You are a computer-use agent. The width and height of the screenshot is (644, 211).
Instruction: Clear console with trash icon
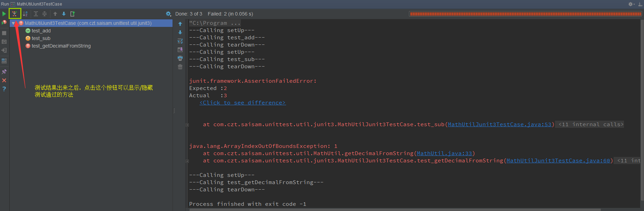coord(180,67)
